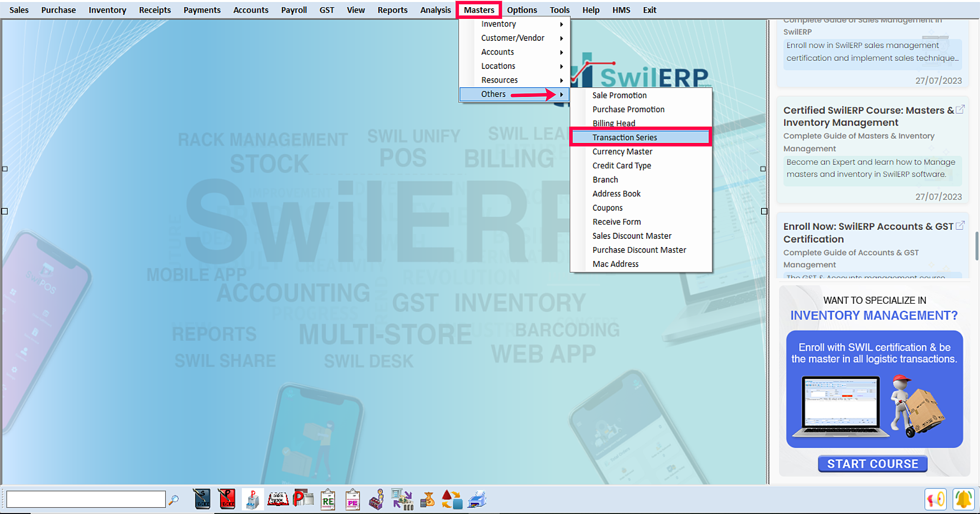Select Purchase Promotion from submenu
This screenshot has width=980, height=514.
(x=641, y=109)
